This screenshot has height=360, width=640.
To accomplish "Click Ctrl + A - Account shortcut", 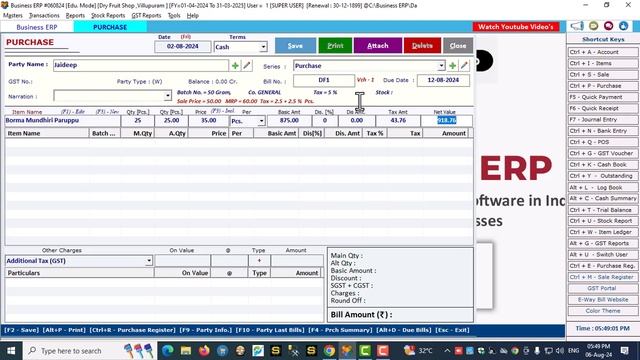I will click(603, 52).
